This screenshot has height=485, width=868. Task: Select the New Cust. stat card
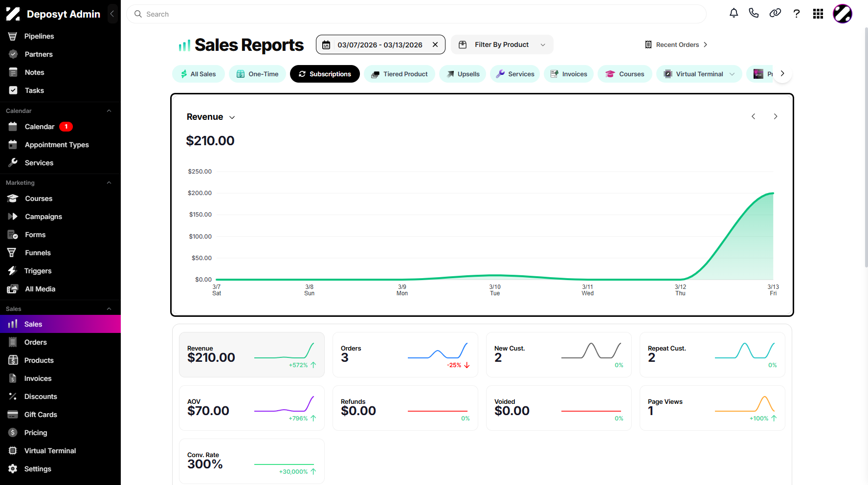(x=559, y=354)
